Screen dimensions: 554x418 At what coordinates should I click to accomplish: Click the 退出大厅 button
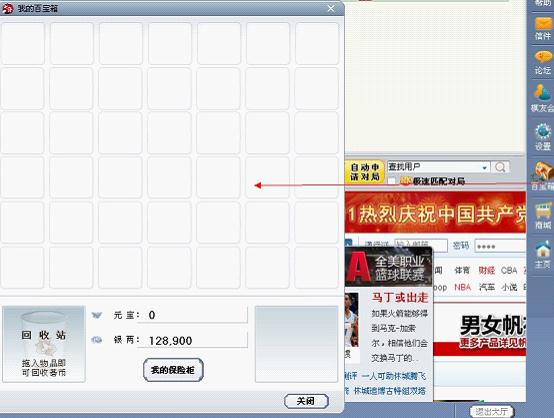click(x=491, y=411)
